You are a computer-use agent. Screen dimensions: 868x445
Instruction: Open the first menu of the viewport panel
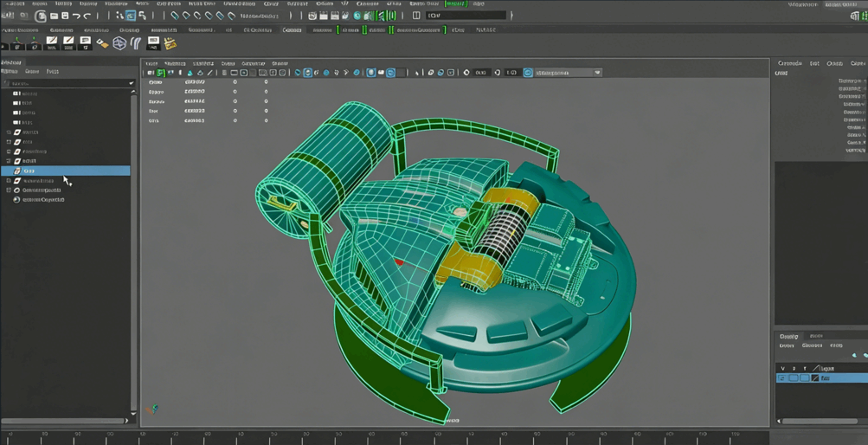pyautogui.click(x=151, y=63)
